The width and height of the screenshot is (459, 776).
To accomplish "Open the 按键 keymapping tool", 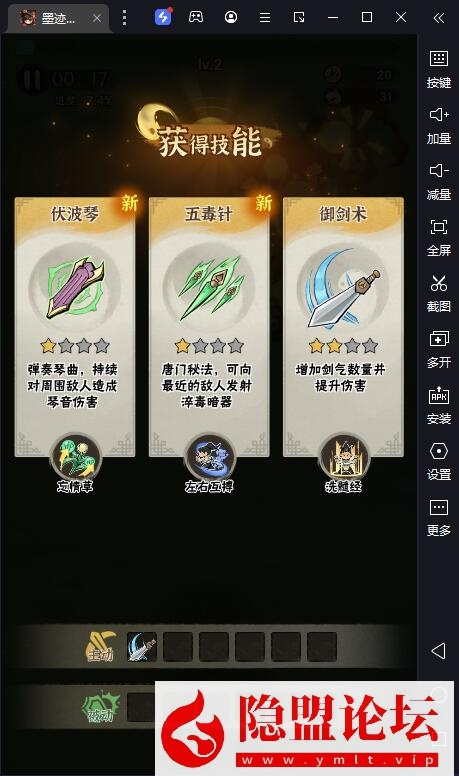I will 439,69.
